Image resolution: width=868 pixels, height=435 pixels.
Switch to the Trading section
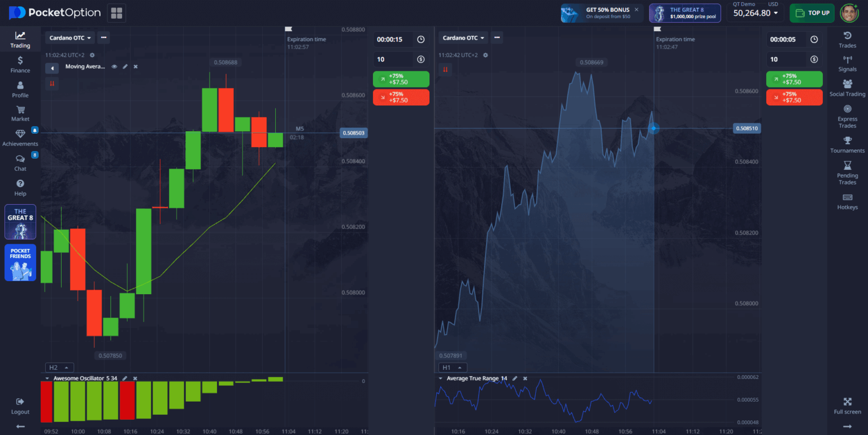(x=20, y=40)
